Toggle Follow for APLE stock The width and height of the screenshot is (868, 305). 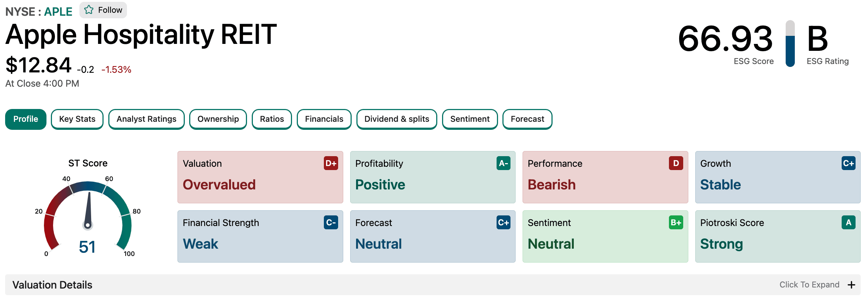point(103,10)
